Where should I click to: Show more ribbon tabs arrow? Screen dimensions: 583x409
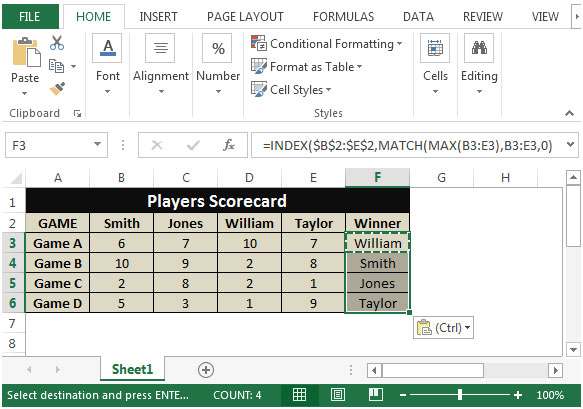[x=577, y=16]
